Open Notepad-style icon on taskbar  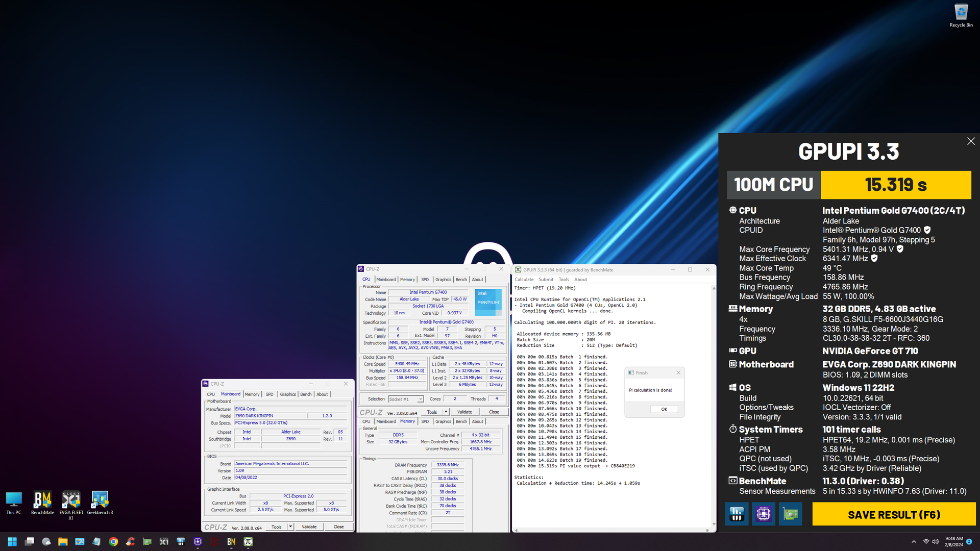pyautogui.click(x=96, y=542)
